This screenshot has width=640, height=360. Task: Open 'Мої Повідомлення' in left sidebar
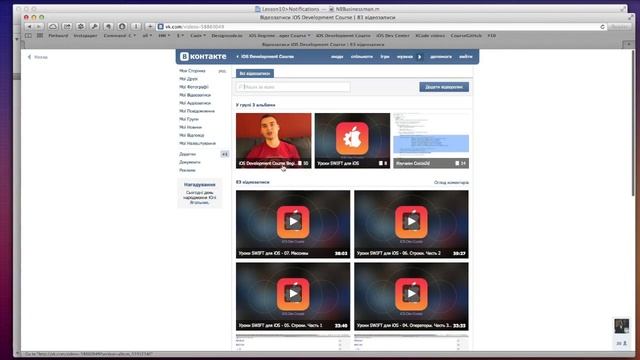coord(197,111)
